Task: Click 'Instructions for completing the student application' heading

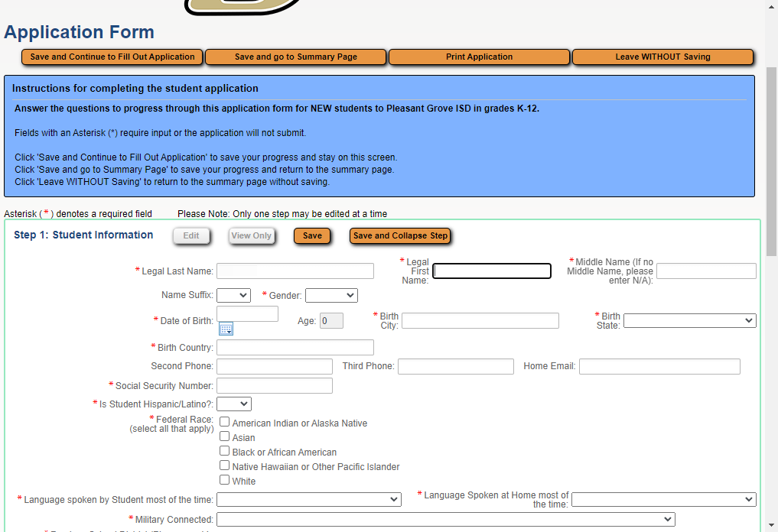Action: click(135, 88)
